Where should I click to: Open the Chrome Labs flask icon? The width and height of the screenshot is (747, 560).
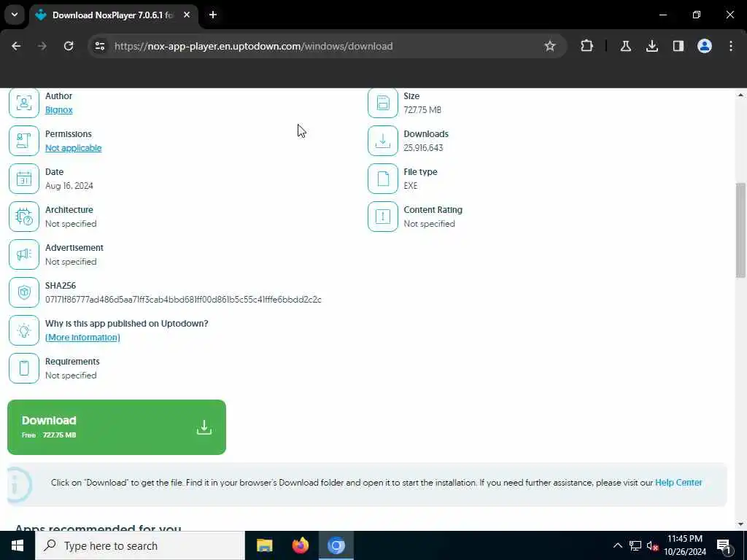click(x=625, y=46)
